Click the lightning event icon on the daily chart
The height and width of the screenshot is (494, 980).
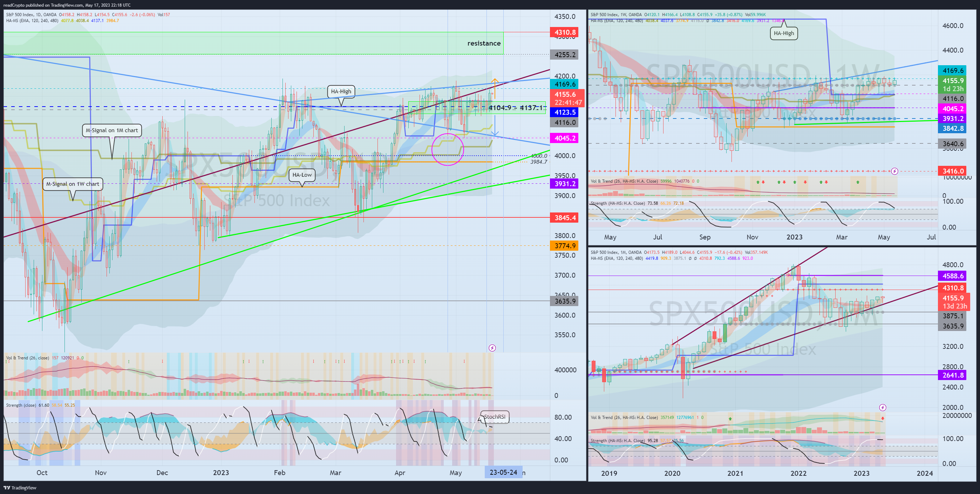pyautogui.click(x=492, y=348)
